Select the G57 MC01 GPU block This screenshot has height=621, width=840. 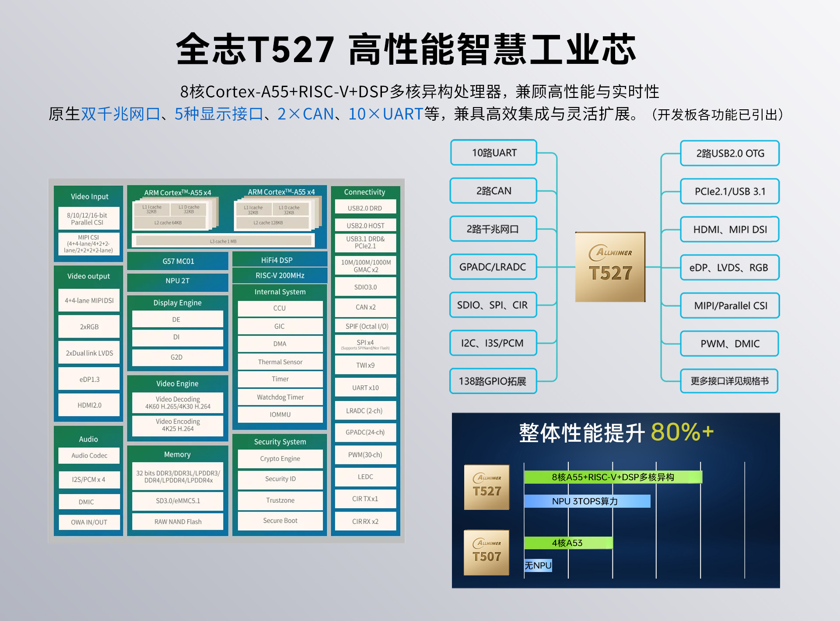pos(178,261)
